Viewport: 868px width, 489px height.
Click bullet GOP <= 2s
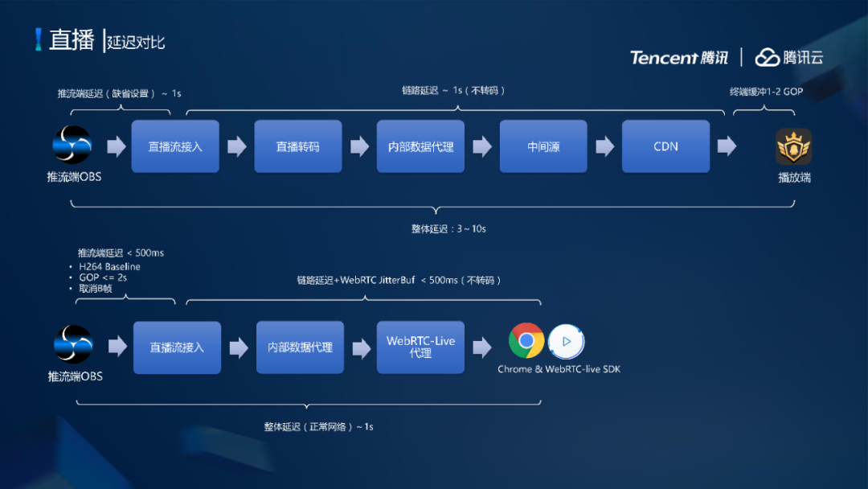(x=103, y=277)
